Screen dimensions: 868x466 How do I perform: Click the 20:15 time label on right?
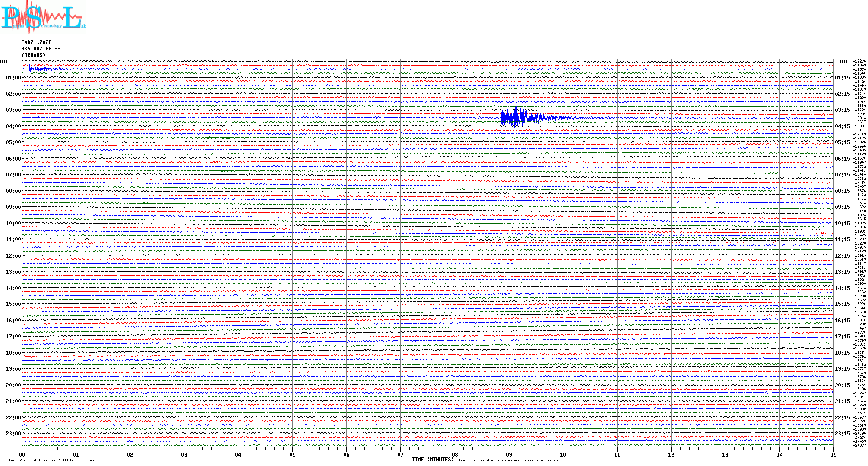point(842,385)
